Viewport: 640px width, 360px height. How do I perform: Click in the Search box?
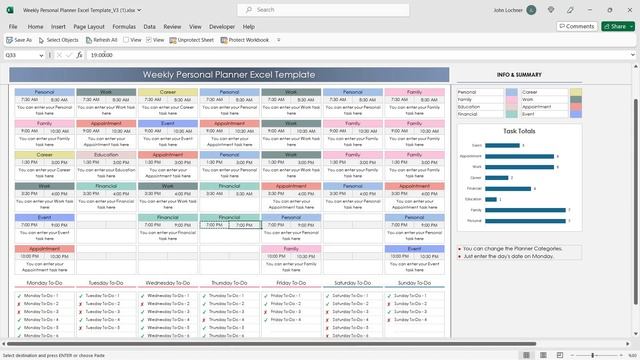point(323,10)
